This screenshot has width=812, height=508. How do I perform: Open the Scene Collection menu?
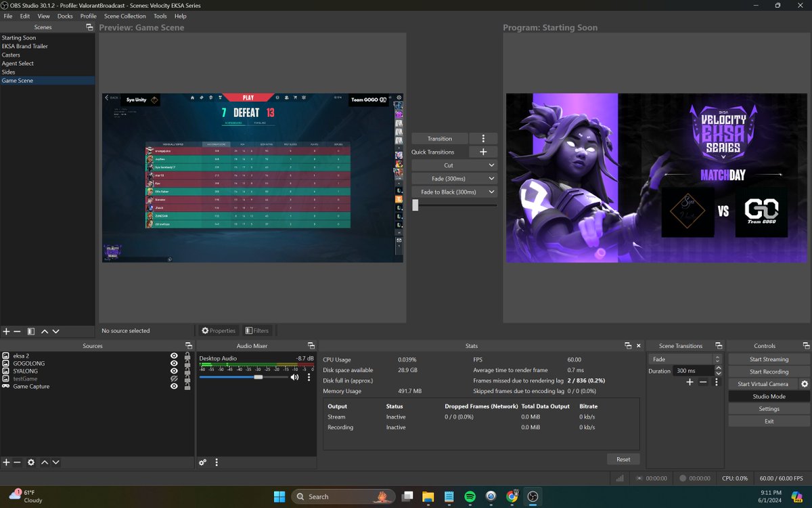pos(125,16)
